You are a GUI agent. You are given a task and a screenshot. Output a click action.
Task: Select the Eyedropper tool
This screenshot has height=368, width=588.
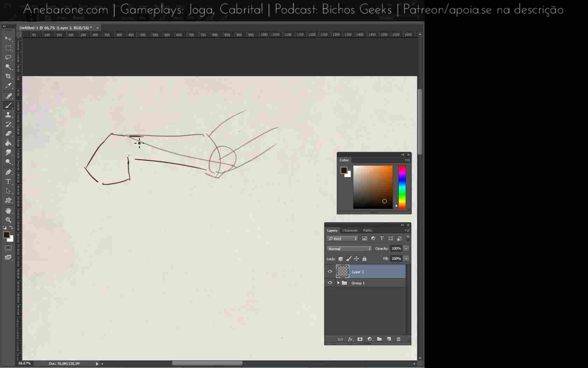click(8, 86)
